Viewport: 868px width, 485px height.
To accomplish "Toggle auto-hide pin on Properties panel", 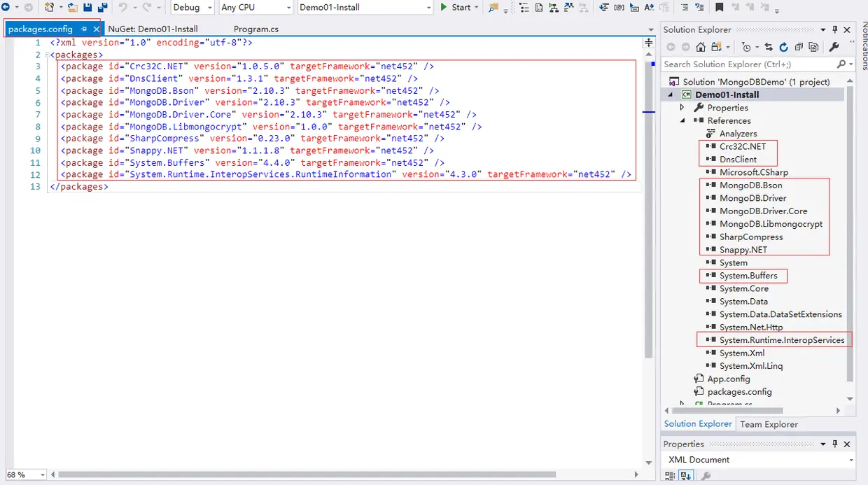I will 835,444.
